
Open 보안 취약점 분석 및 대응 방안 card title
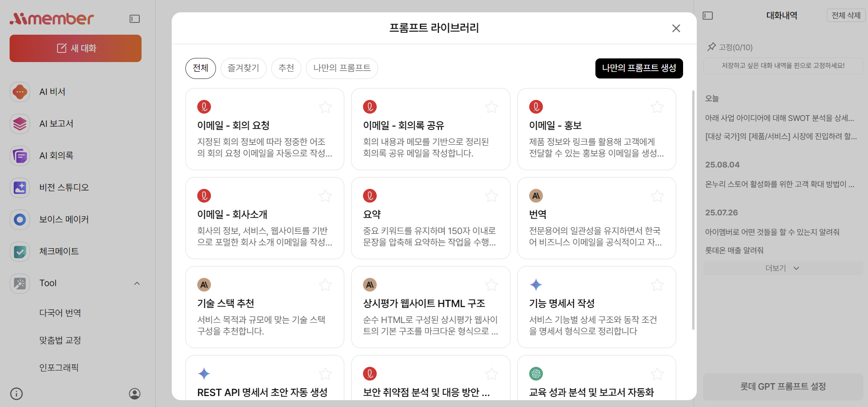coord(426,392)
